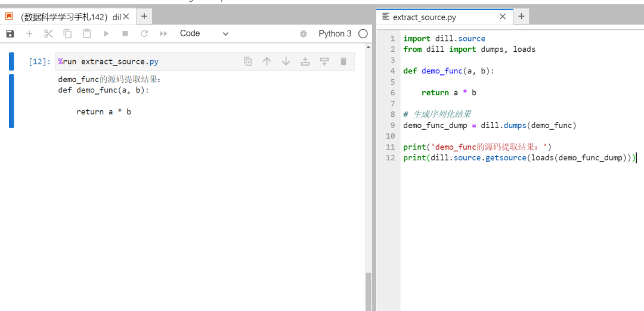644x311 pixels.
Task: Place cursor on 'import dill.source' line
Action: pyautogui.click(x=444, y=39)
